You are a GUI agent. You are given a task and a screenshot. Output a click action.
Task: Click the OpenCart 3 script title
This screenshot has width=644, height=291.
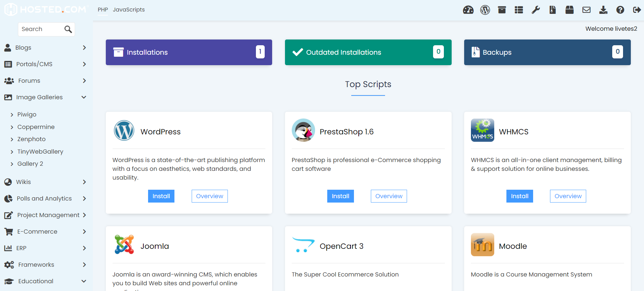coord(341,246)
